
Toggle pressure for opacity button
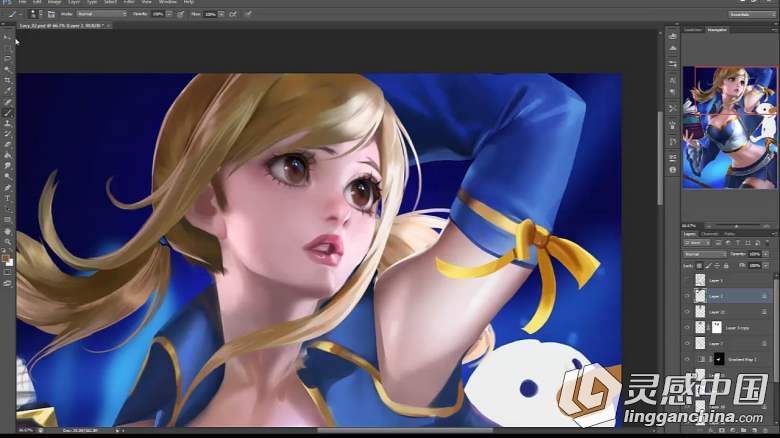pyautogui.click(x=181, y=14)
